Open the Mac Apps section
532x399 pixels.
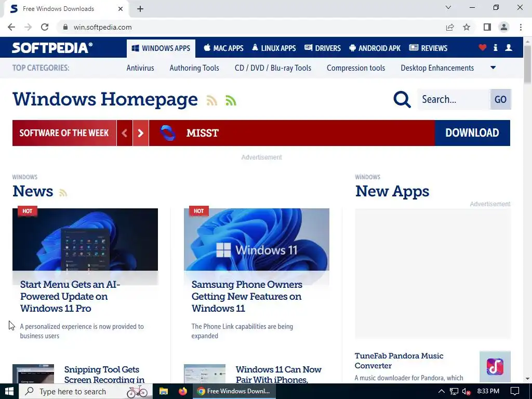[223, 48]
